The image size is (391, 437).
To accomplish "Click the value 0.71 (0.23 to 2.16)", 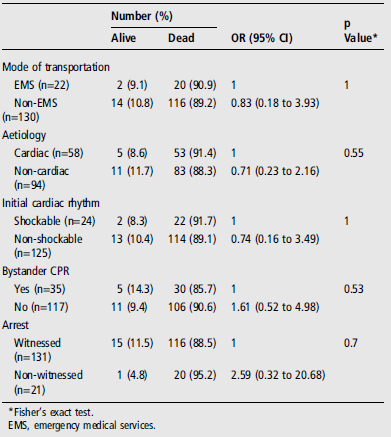I will point(275,171).
